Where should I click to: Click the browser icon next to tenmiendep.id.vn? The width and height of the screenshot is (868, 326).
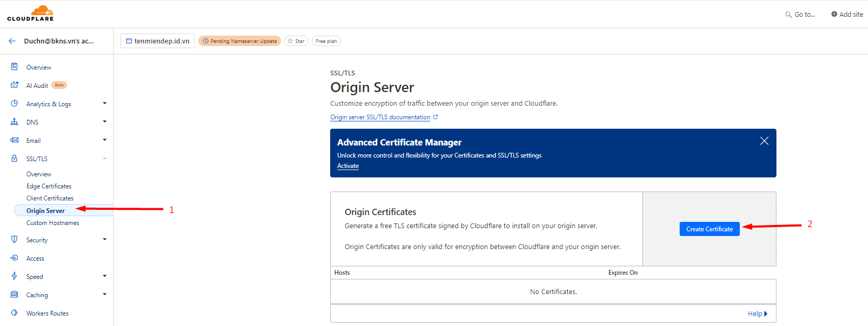[129, 41]
